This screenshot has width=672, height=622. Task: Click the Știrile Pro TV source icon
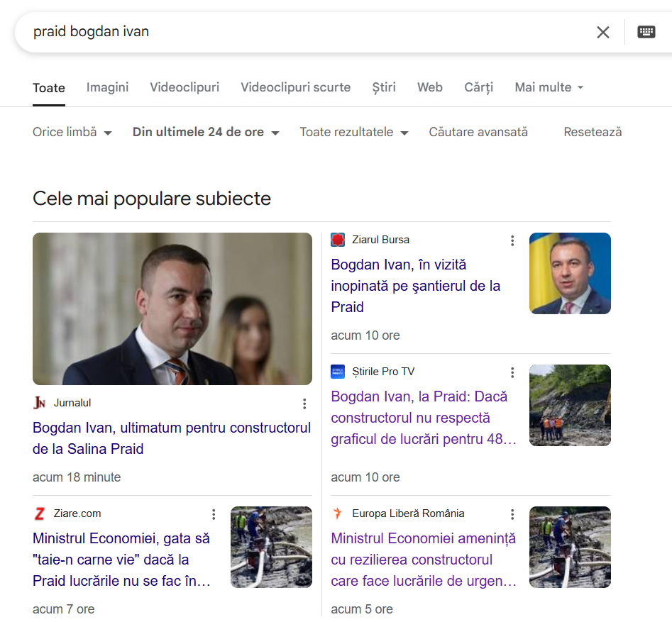337,371
